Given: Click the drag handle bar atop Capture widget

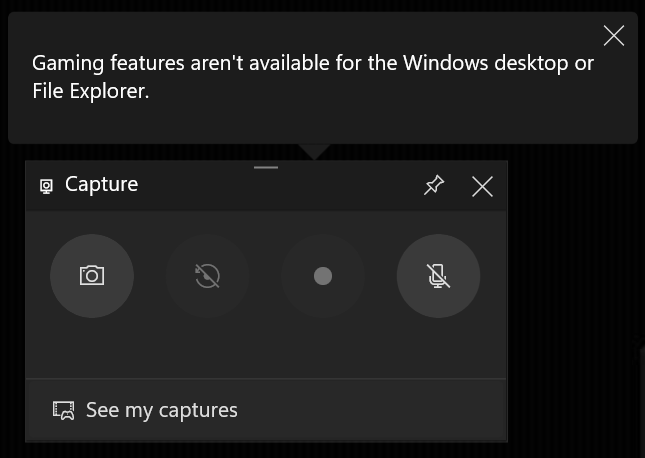Looking at the screenshot, I should [266, 167].
